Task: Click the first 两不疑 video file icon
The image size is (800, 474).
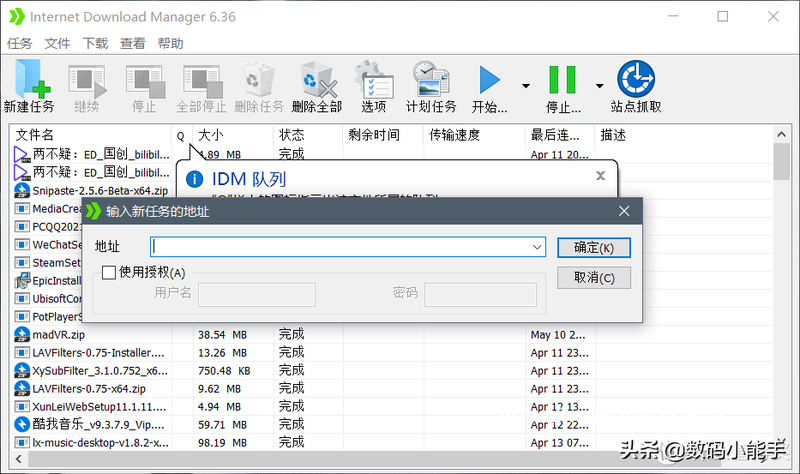Action: (21, 154)
